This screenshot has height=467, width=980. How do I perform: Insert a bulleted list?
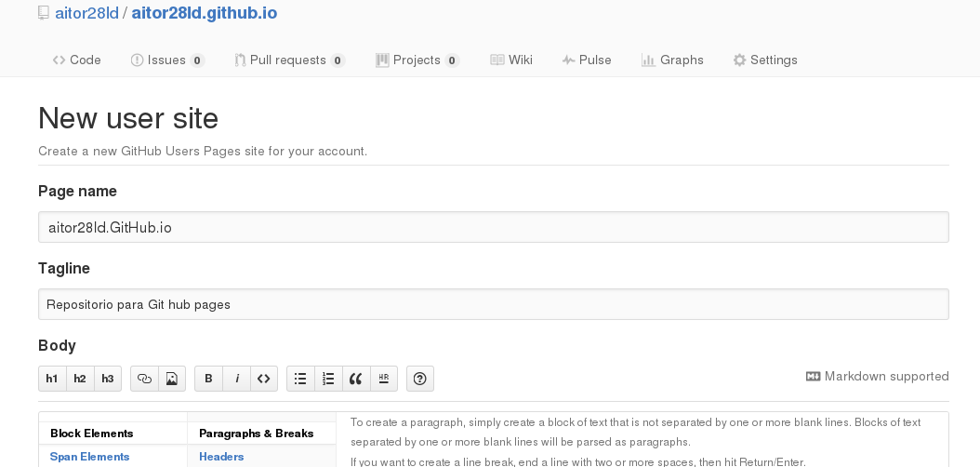click(300, 379)
